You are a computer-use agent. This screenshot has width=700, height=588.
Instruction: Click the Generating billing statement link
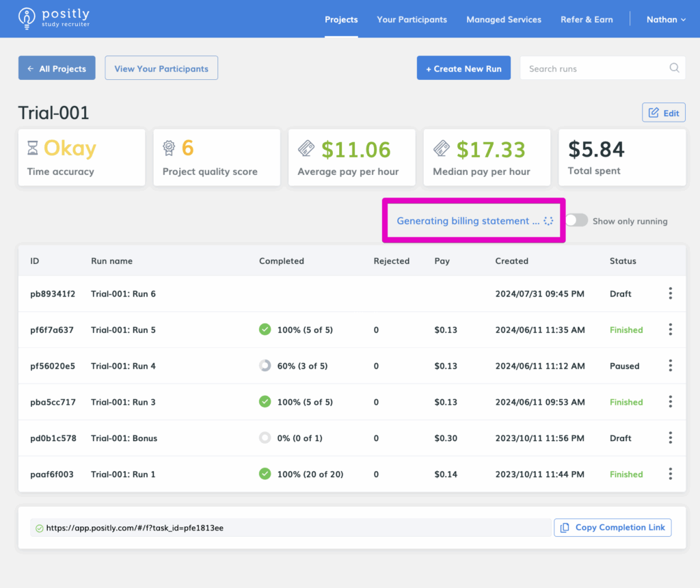coord(463,221)
